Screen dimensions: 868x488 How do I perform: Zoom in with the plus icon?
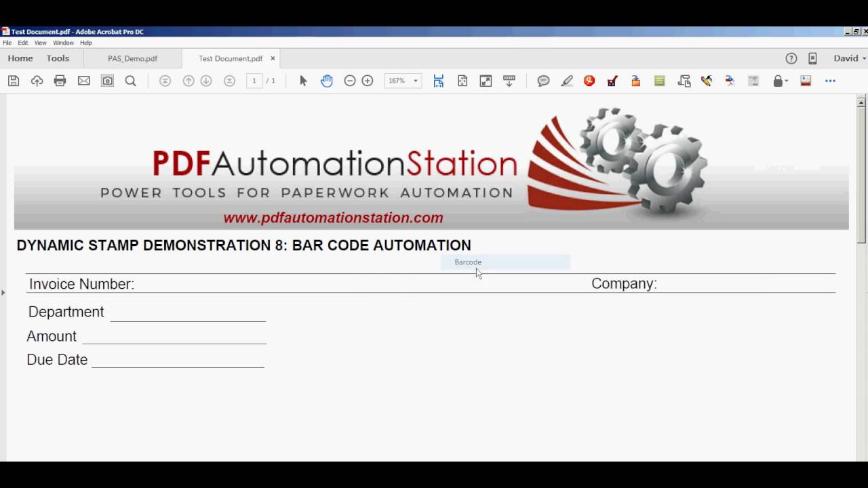pos(368,81)
